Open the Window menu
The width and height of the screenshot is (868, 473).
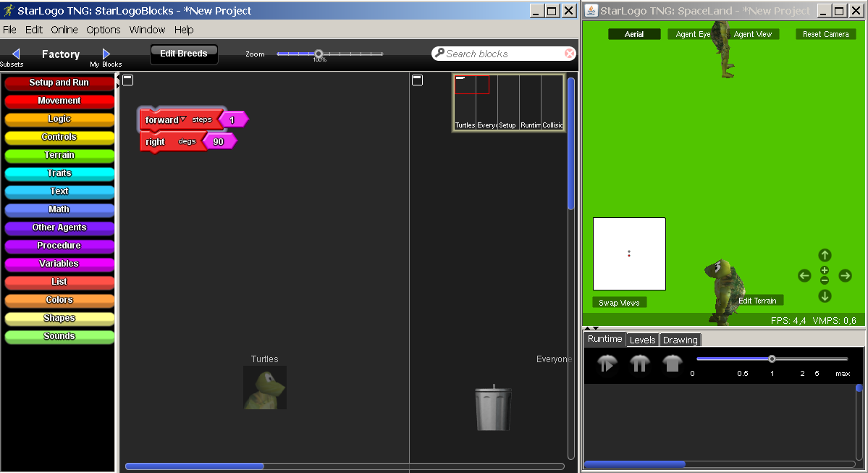[147, 30]
